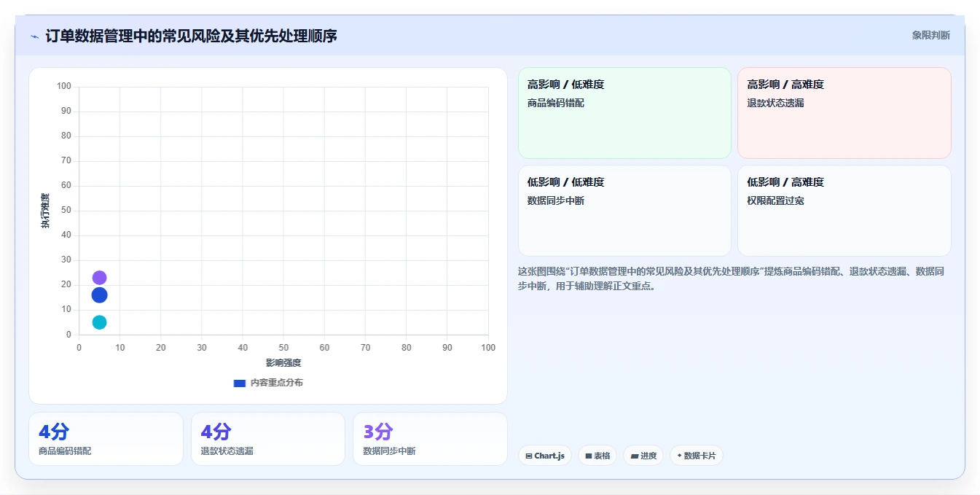Click the dark blue scatter point

tap(99, 295)
